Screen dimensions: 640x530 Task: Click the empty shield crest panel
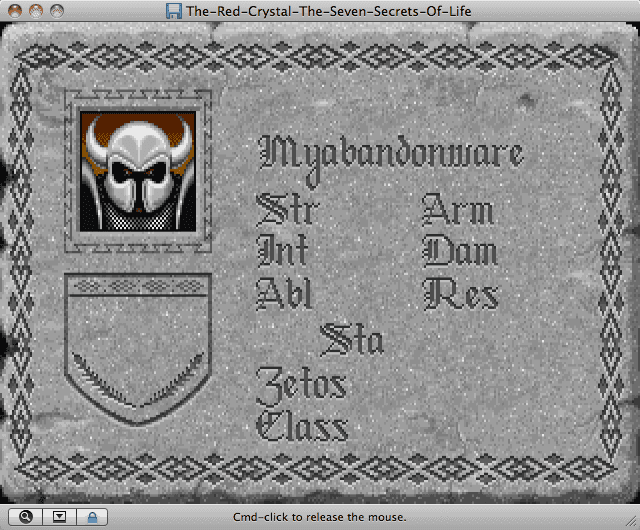click(x=138, y=350)
